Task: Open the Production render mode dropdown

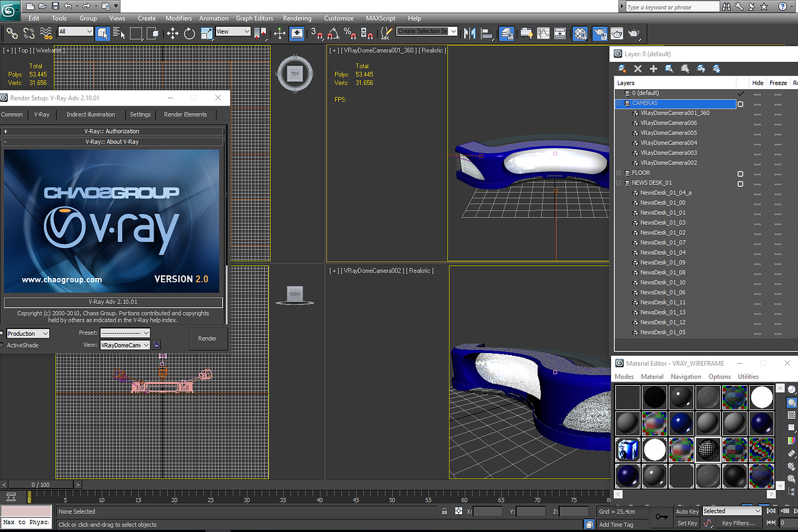Action: [27, 333]
